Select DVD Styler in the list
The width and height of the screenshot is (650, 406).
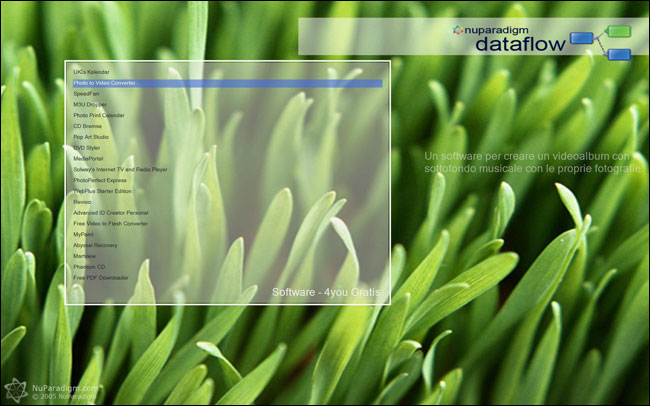click(87, 147)
